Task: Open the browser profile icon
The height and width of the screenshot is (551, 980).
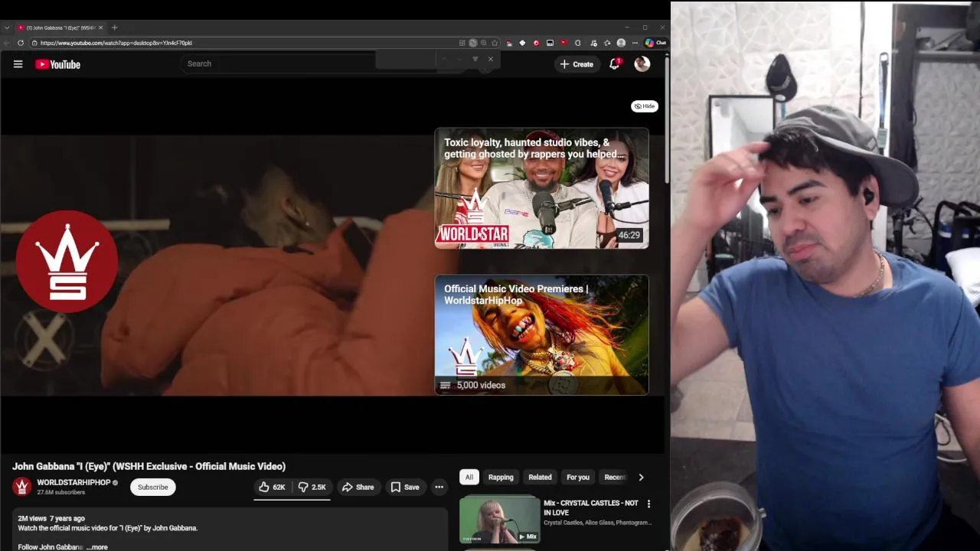Action: (x=621, y=43)
